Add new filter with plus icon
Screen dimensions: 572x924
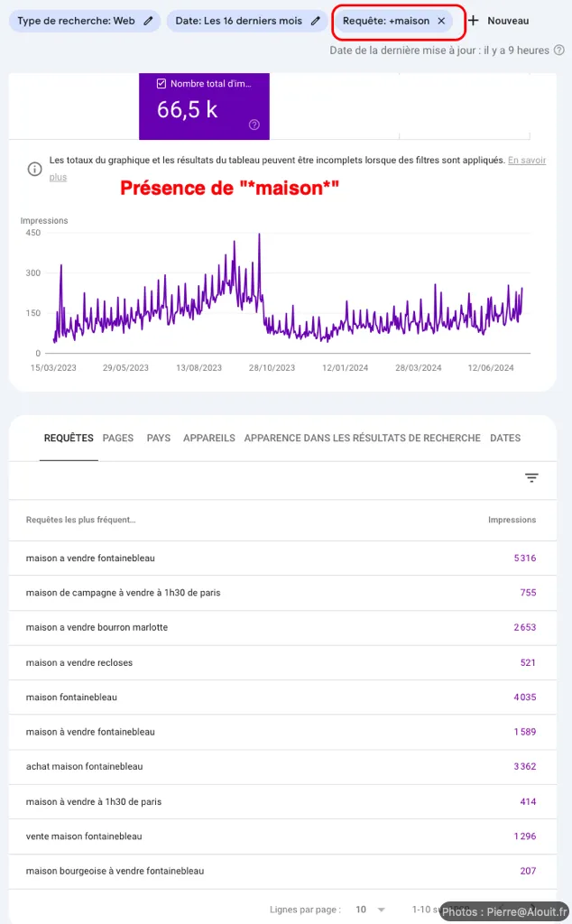474,21
